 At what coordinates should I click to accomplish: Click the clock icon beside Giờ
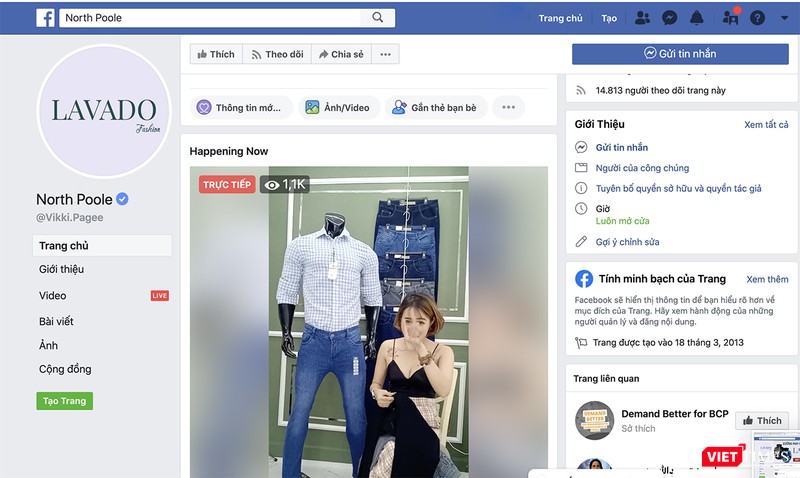[581, 208]
